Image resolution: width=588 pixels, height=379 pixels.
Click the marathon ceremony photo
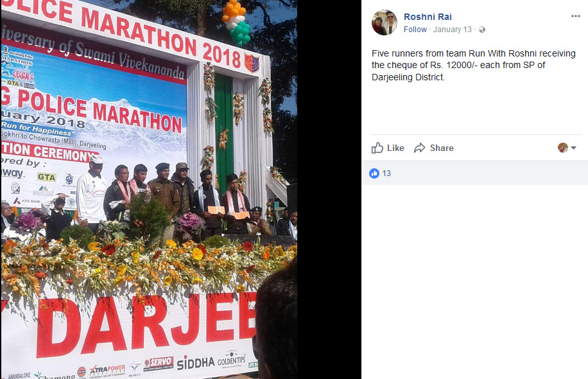pos(149,189)
